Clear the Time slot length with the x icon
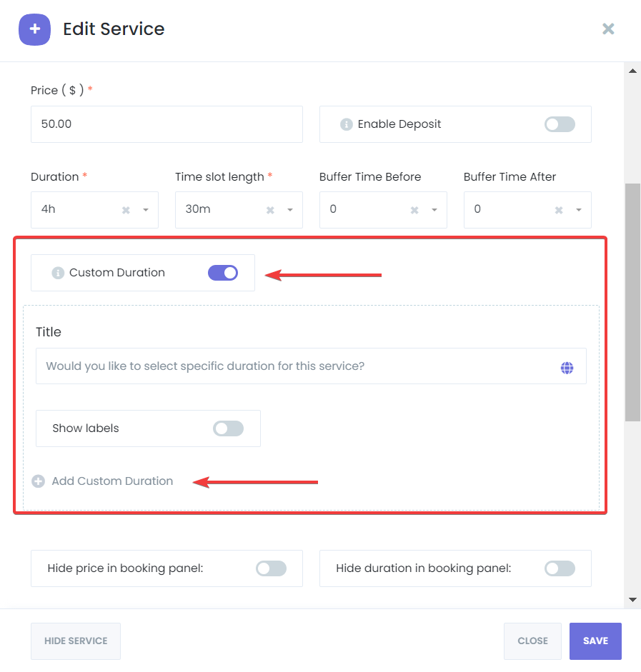 tap(269, 210)
